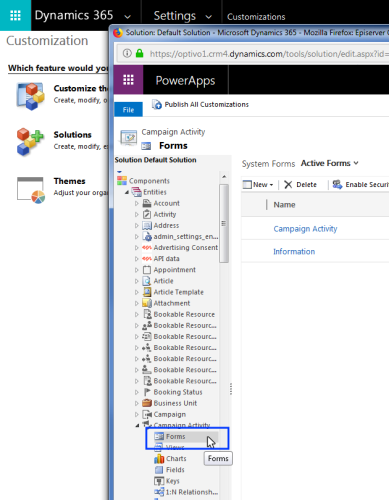This screenshot has width=389, height=500.
Task: Open the PowerApps app launcher waffle icon
Action: pyautogui.click(x=128, y=80)
